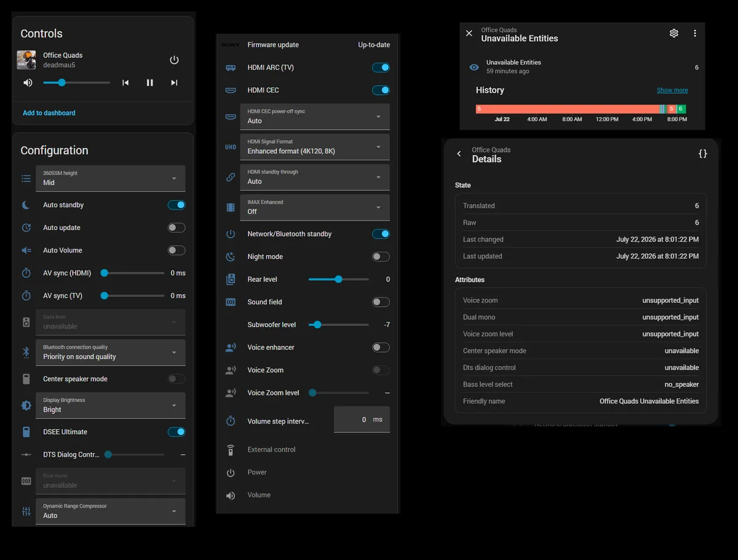Click the eye icon next to Unavailable Entities
The image size is (738, 560).
[x=474, y=67]
